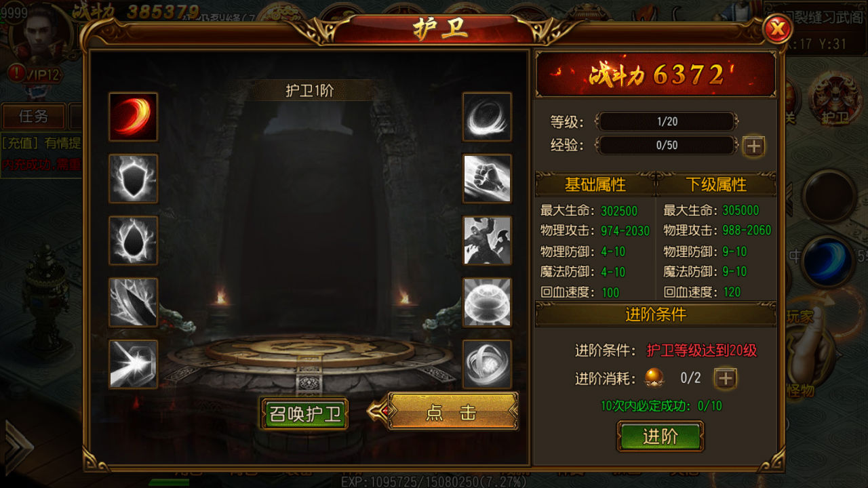
Task: Select the orbiting rings skill icon
Action: [x=487, y=364]
